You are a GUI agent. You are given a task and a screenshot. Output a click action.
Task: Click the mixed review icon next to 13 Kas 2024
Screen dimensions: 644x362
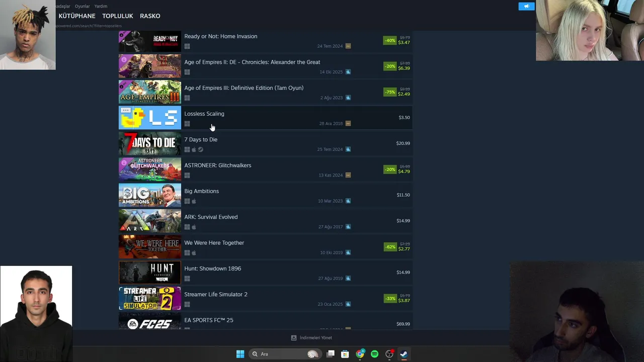(x=348, y=175)
